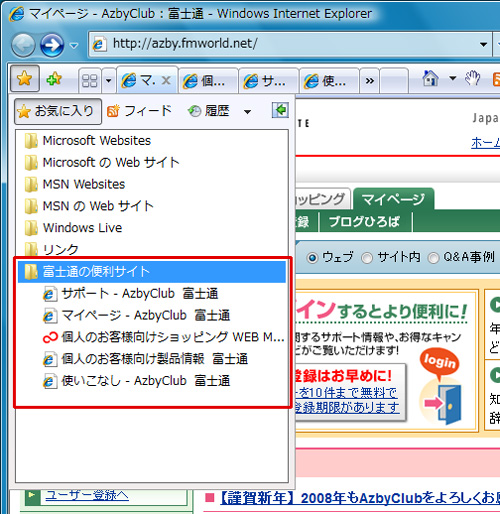Click the Windows Live folder icon
Image resolution: width=500 pixels, height=514 pixels.
[31, 228]
